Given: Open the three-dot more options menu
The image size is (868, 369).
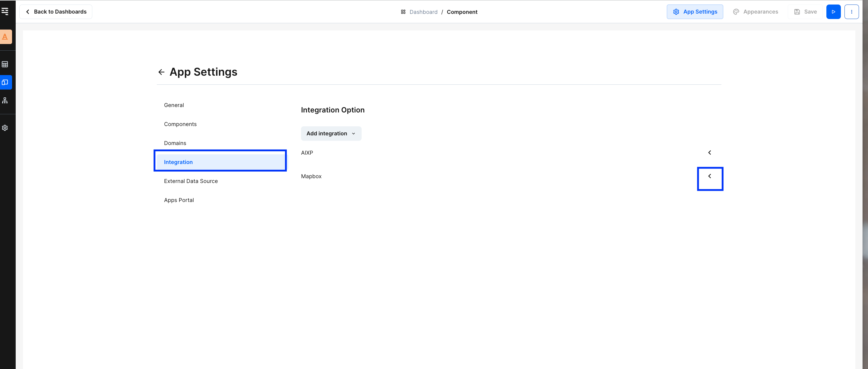Looking at the screenshot, I should [x=851, y=12].
